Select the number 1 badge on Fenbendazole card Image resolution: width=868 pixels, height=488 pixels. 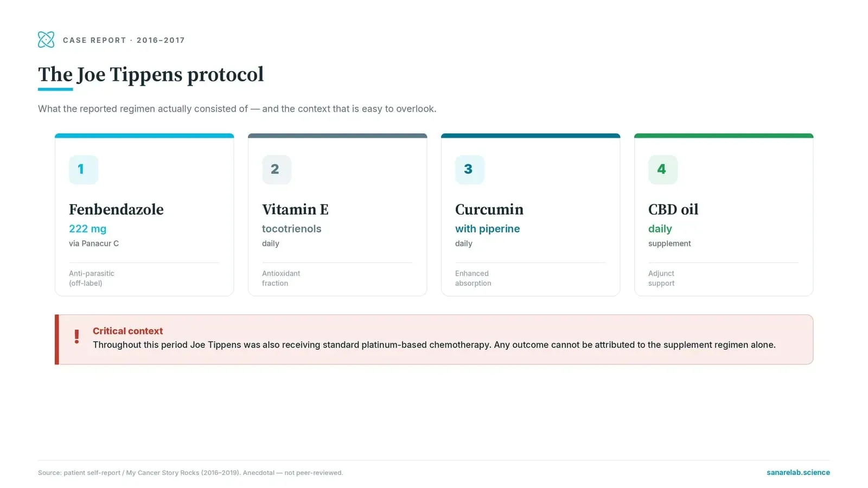pyautogui.click(x=84, y=170)
